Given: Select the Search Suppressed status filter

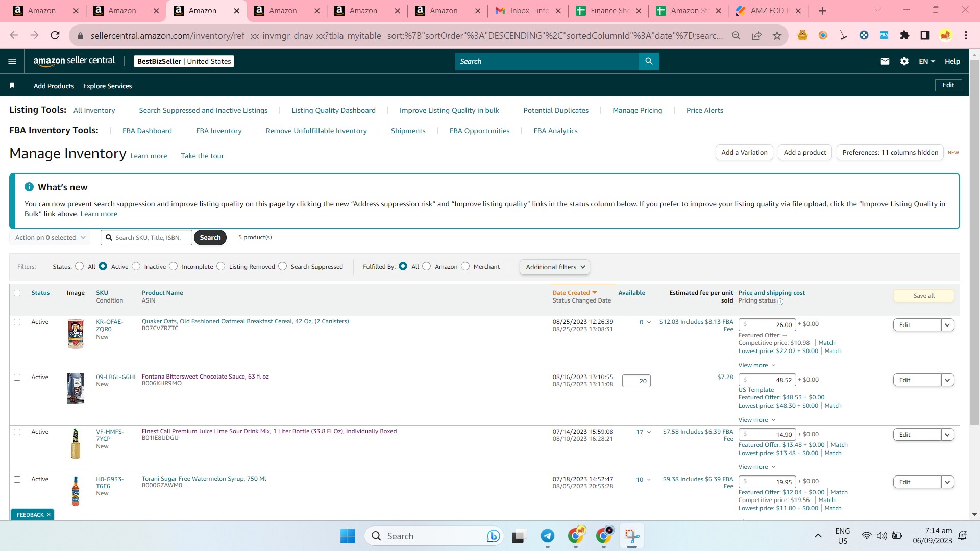Looking at the screenshot, I should click(x=282, y=266).
